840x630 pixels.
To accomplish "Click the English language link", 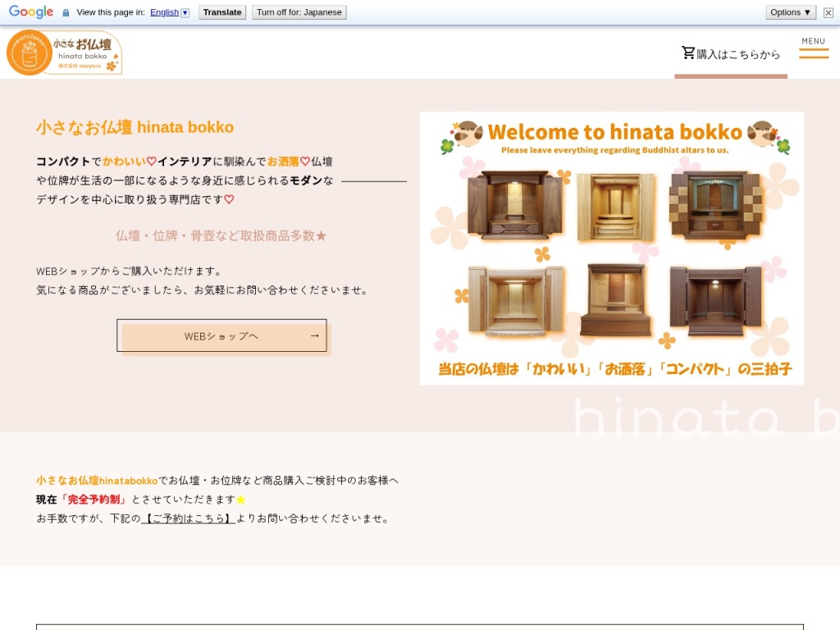I will [x=164, y=12].
